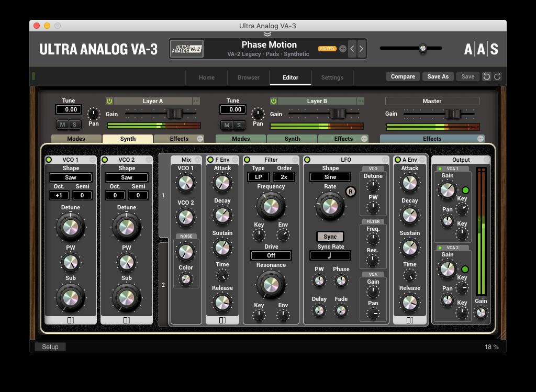Open Mix module options icon

(197, 160)
